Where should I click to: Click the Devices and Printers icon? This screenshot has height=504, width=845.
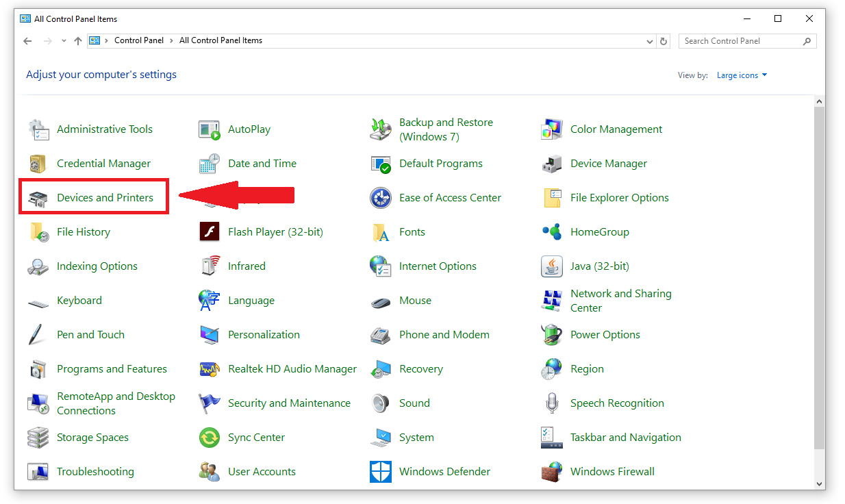(x=38, y=198)
